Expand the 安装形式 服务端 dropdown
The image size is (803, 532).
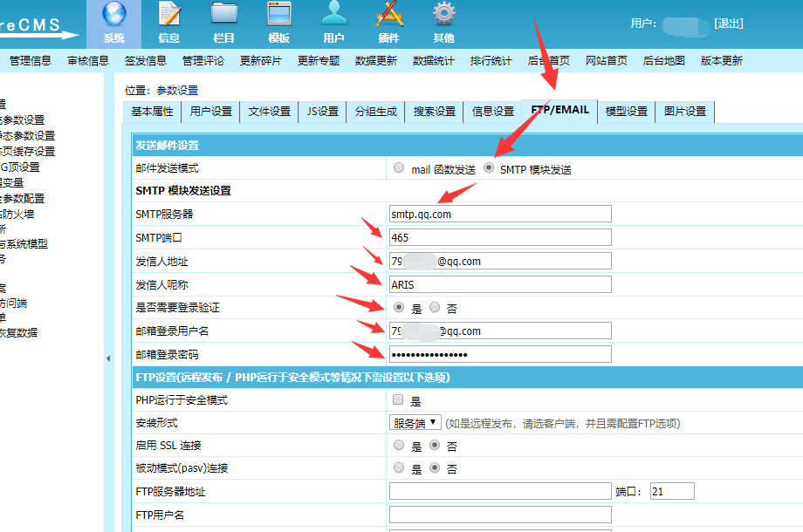coord(415,423)
